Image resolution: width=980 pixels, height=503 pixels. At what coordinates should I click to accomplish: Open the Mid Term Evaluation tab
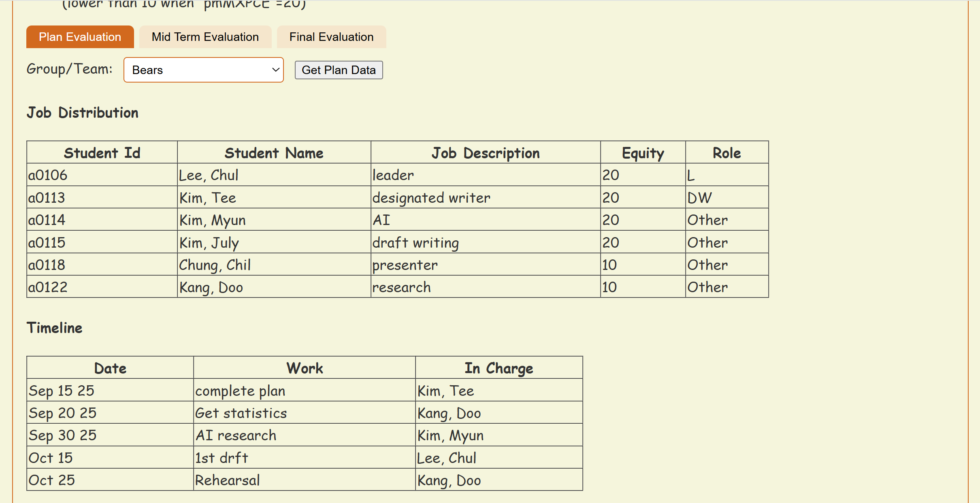tap(205, 37)
